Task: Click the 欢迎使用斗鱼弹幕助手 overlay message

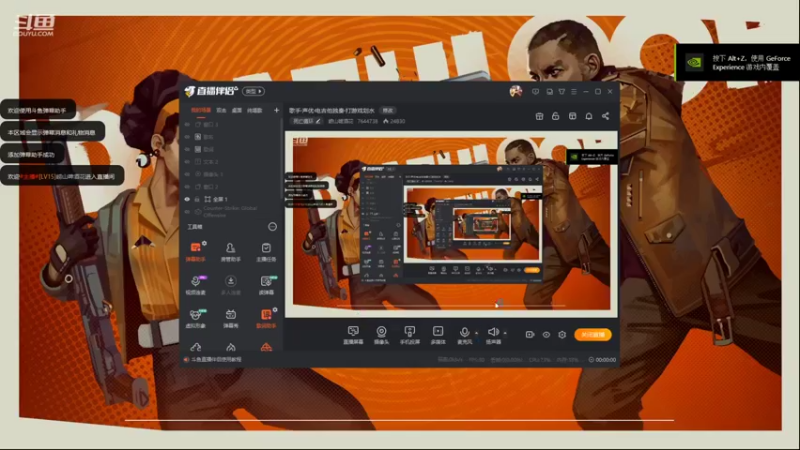Action: click(38, 110)
